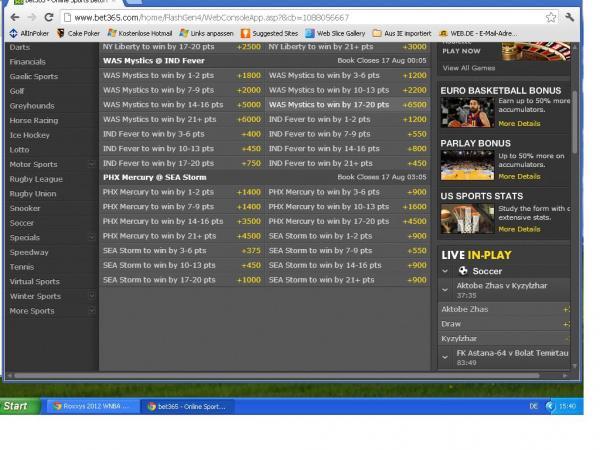Select Horse Racing in the sports list

33,120
